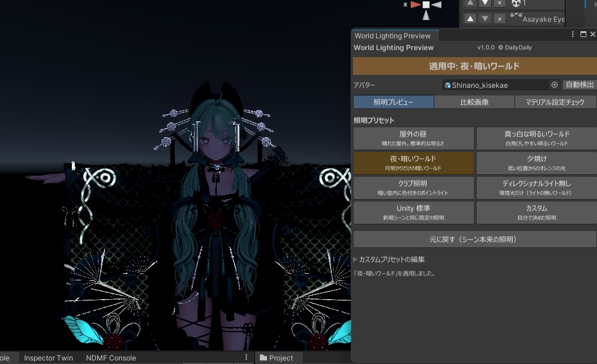
Task: Click the grey bottom cone on the scene gizmo
Action: pyautogui.click(x=426, y=15)
